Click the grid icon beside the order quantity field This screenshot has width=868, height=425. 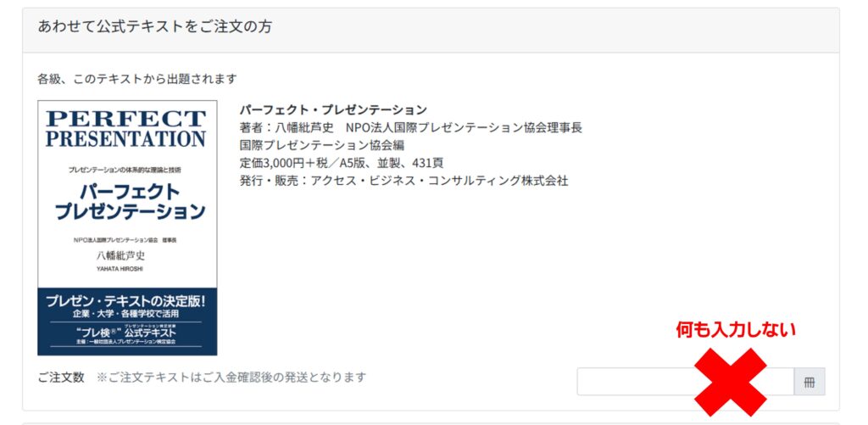click(809, 382)
